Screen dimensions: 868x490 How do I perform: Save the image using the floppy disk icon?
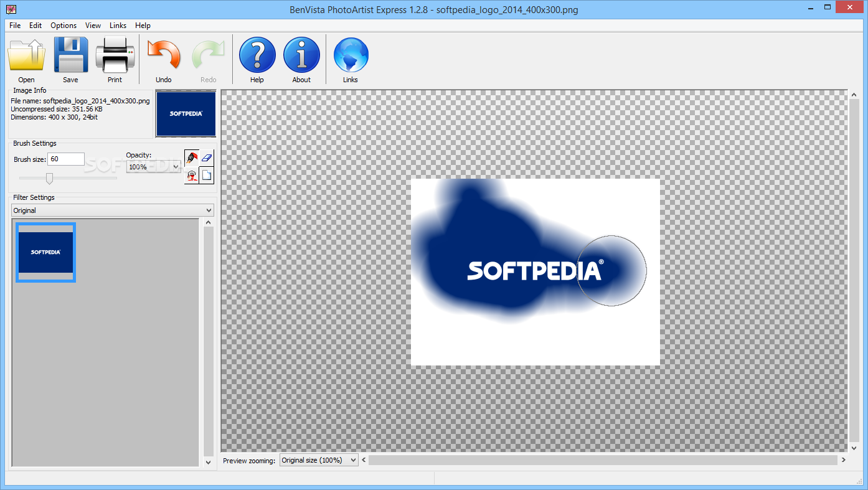pos(70,55)
